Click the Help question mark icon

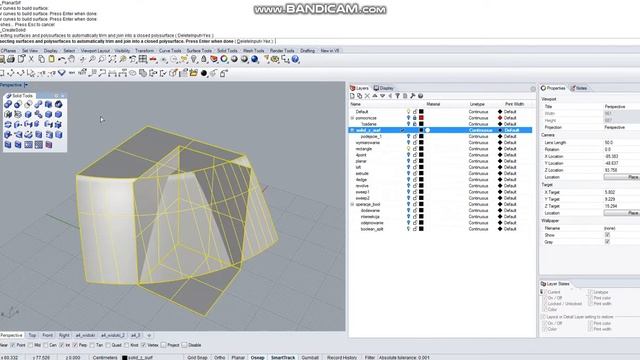[296, 60]
